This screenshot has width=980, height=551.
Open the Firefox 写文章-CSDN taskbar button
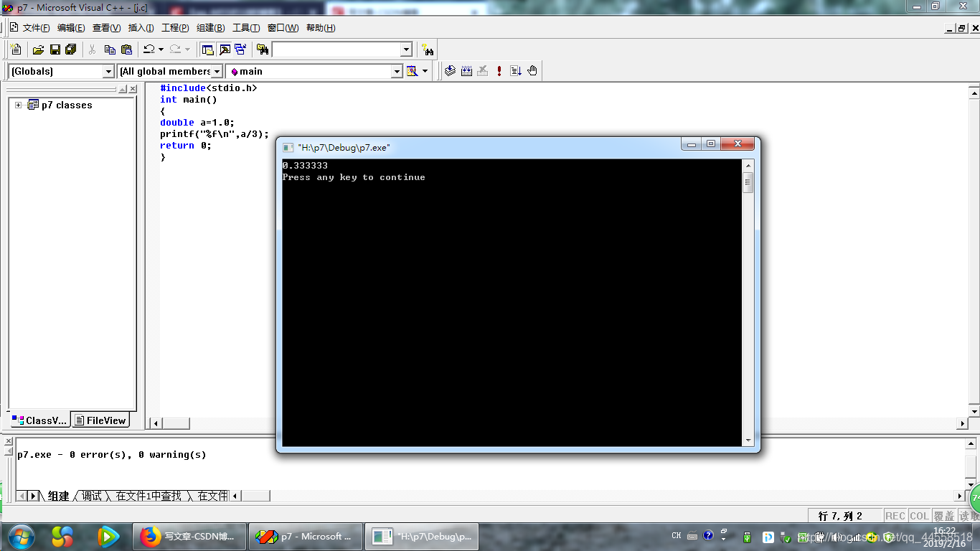click(x=190, y=537)
